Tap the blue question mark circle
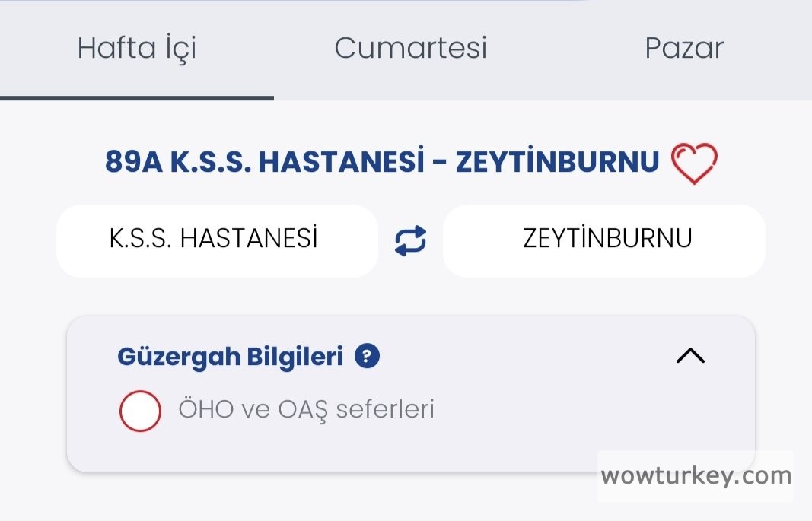812x521 pixels. [x=368, y=356]
